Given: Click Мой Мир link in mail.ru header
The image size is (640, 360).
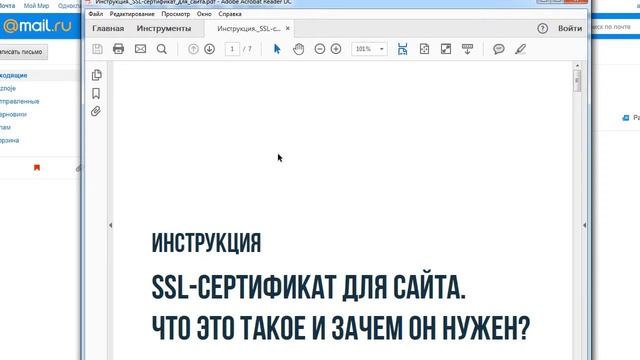Looking at the screenshot, I should click(x=36, y=6).
